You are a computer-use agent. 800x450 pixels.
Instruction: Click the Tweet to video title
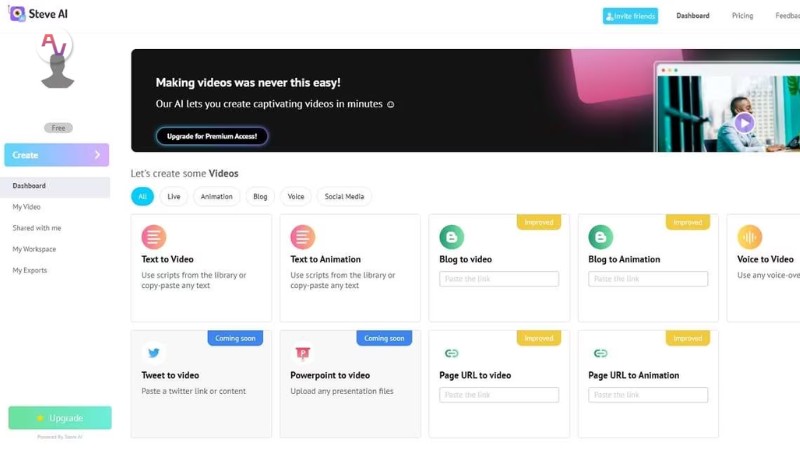click(x=170, y=375)
